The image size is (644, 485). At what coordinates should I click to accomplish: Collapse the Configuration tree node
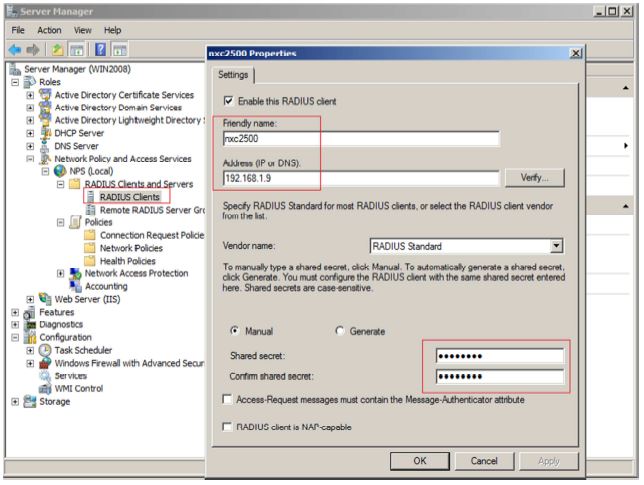click(16, 338)
